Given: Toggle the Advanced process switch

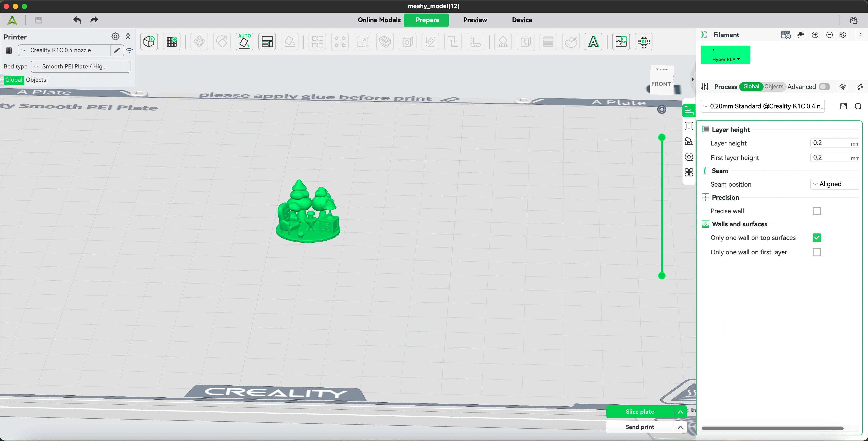Looking at the screenshot, I should coord(824,87).
